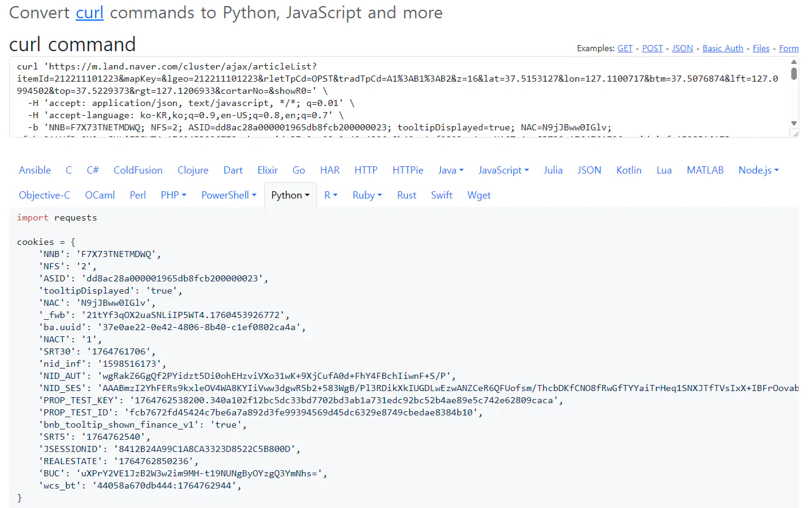Switch output to HAR
The height and width of the screenshot is (508, 812).
[330, 170]
